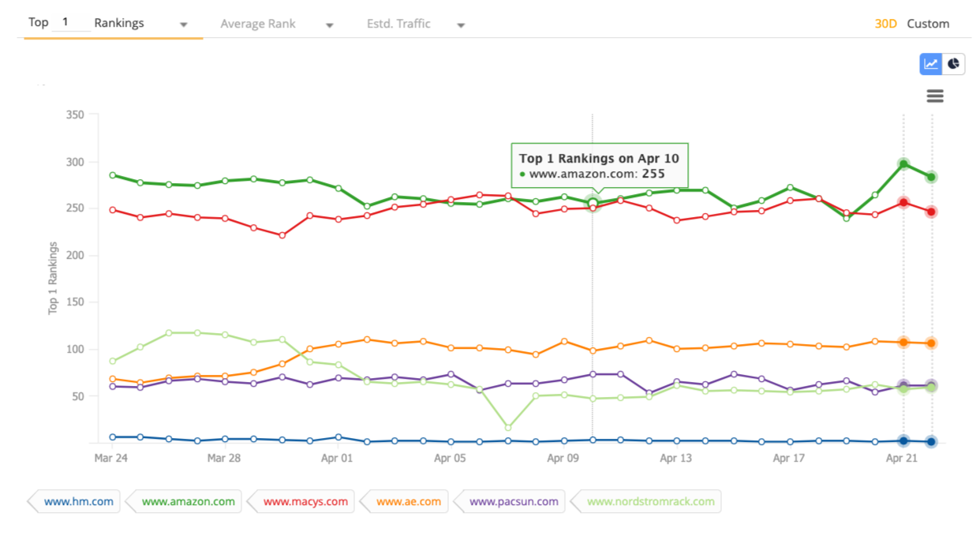Edit the Top rankings number field
Viewport: 980px width, 543px height.
click(73, 23)
